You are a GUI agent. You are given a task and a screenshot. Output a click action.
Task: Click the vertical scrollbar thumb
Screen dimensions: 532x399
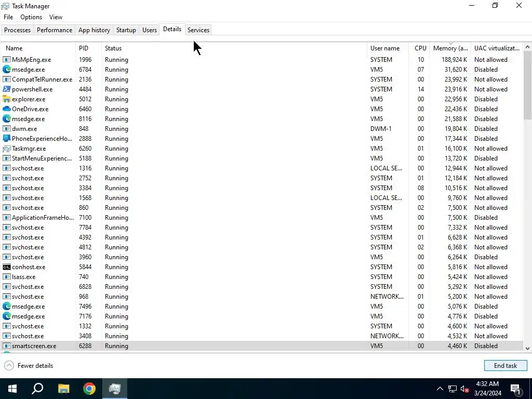pos(527,85)
